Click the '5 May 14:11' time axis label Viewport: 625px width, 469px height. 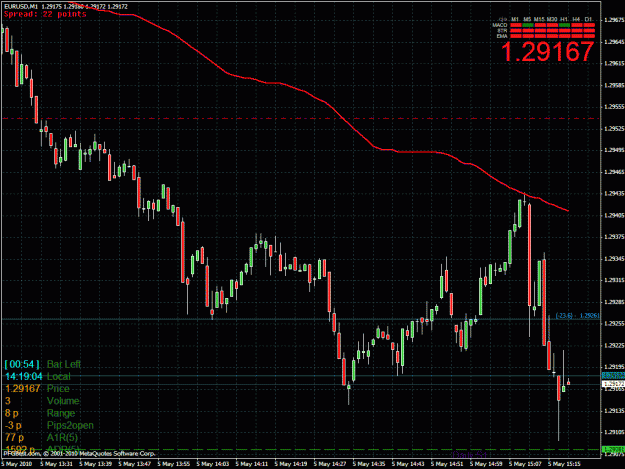click(252, 464)
